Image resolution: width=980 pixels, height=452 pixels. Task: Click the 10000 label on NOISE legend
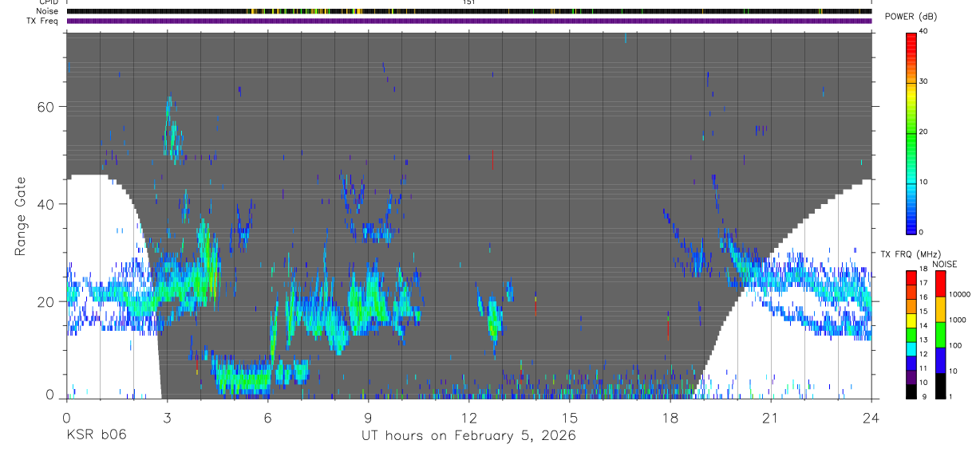(x=959, y=294)
